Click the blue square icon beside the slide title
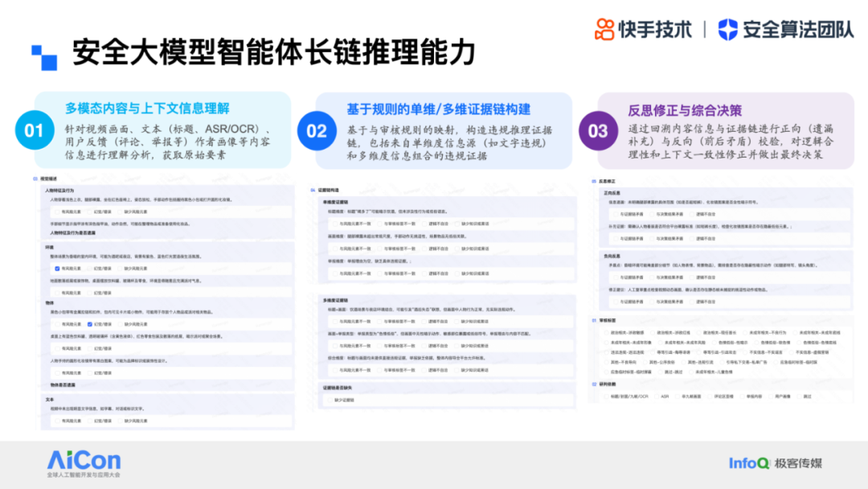This screenshot has width=868, height=489. pyautogui.click(x=43, y=56)
